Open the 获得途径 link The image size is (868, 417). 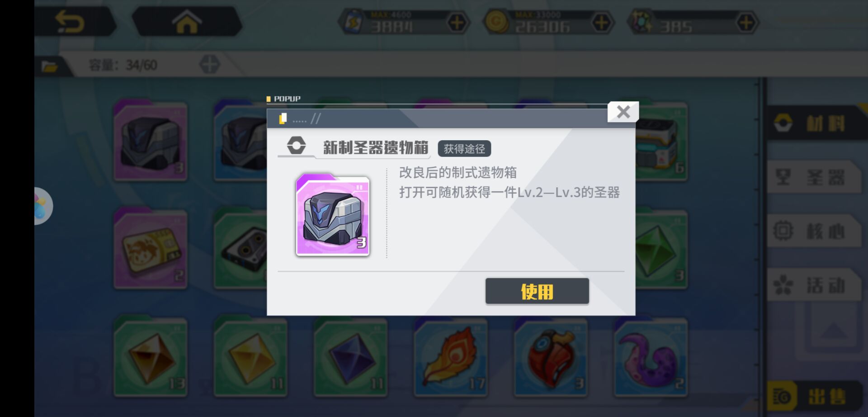click(464, 149)
